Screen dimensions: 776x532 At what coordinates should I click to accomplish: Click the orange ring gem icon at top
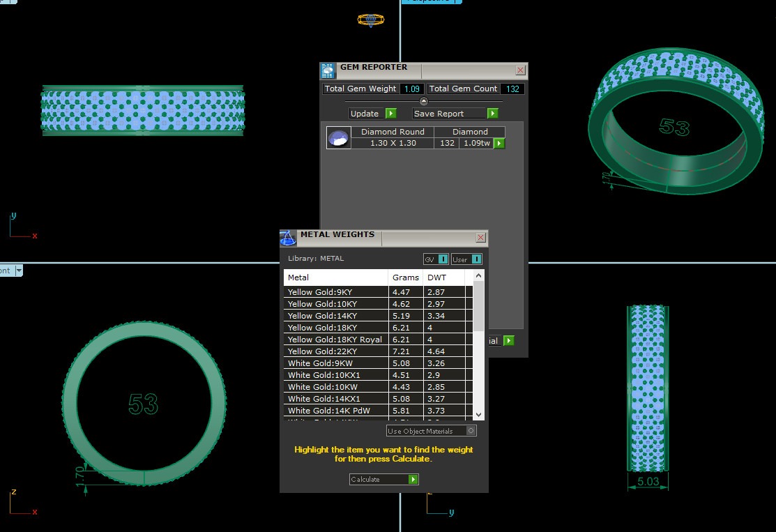(370, 20)
